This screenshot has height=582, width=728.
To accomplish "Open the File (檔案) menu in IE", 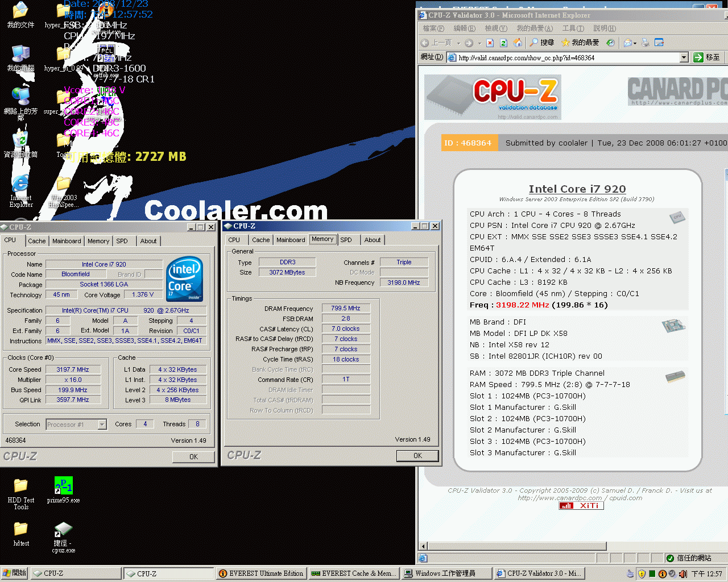I will (x=433, y=28).
